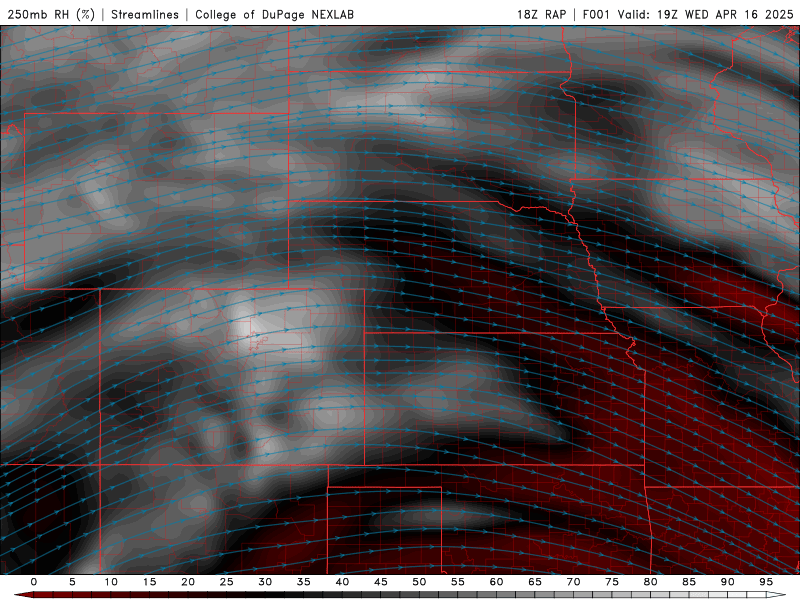The width and height of the screenshot is (800, 600).
Task: Select the '10' scale label
Action: pos(111,582)
